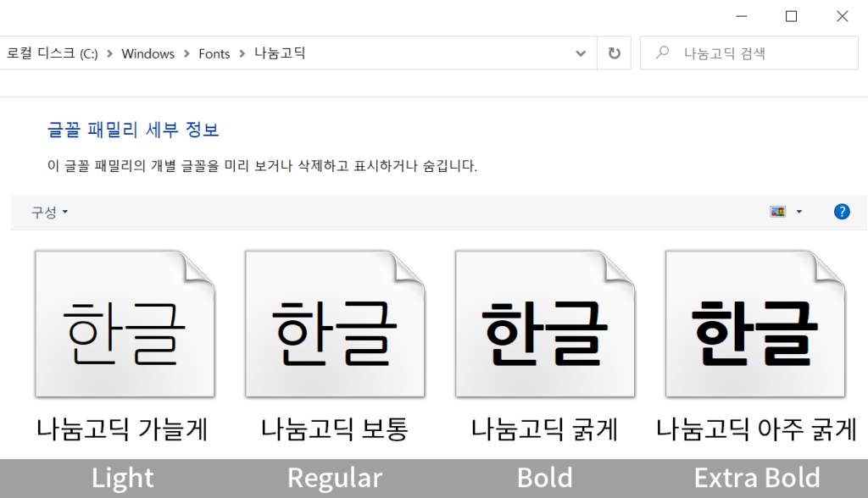The image size is (868, 498).
Task: Select the 나눔고딕 보통 font preview thumbnail
Action: tap(334, 324)
